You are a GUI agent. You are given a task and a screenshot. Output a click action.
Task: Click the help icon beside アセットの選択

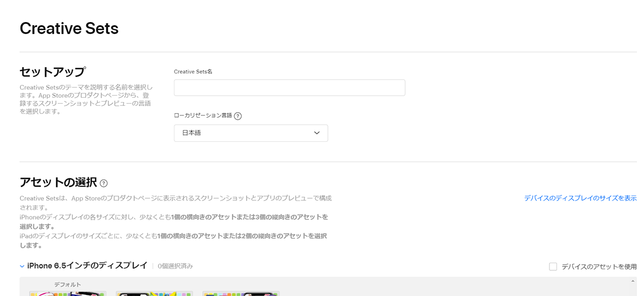104,183
